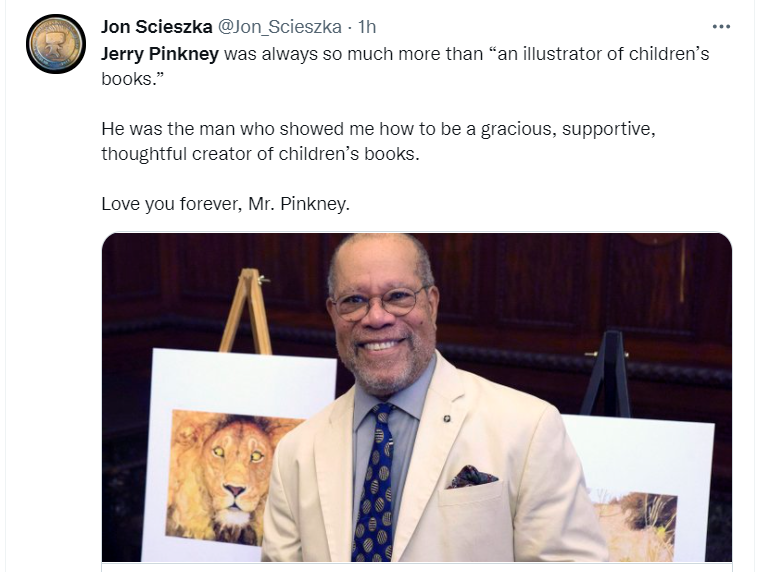This screenshot has width=767, height=572.
Task: Open the tweet's three-dot more options menu
Action: (x=721, y=27)
